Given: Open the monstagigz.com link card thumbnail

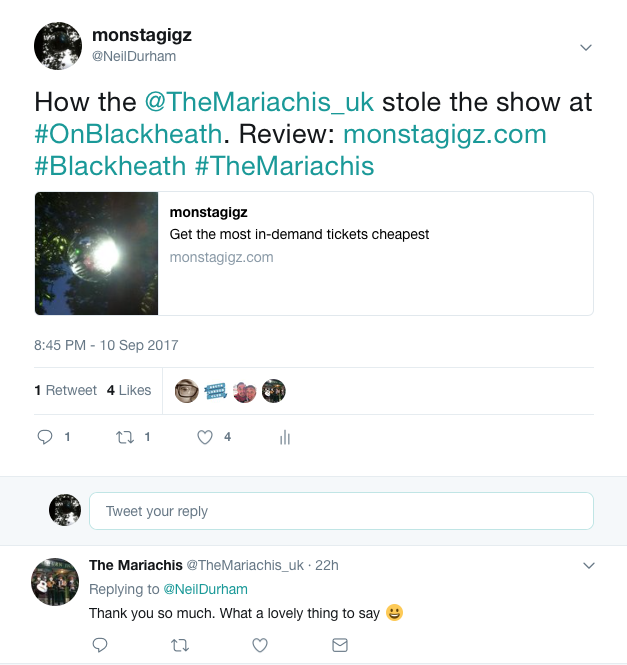Looking at the screenshot, I should [96, 253].
